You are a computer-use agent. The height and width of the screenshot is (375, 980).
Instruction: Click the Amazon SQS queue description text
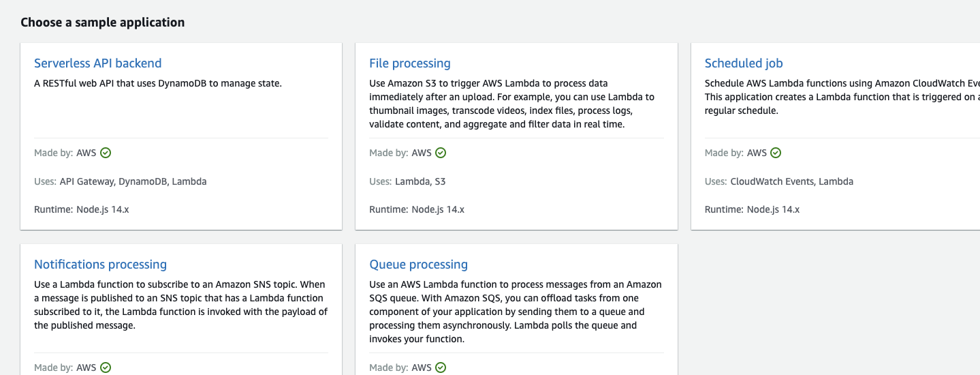[x=516, y=312]
